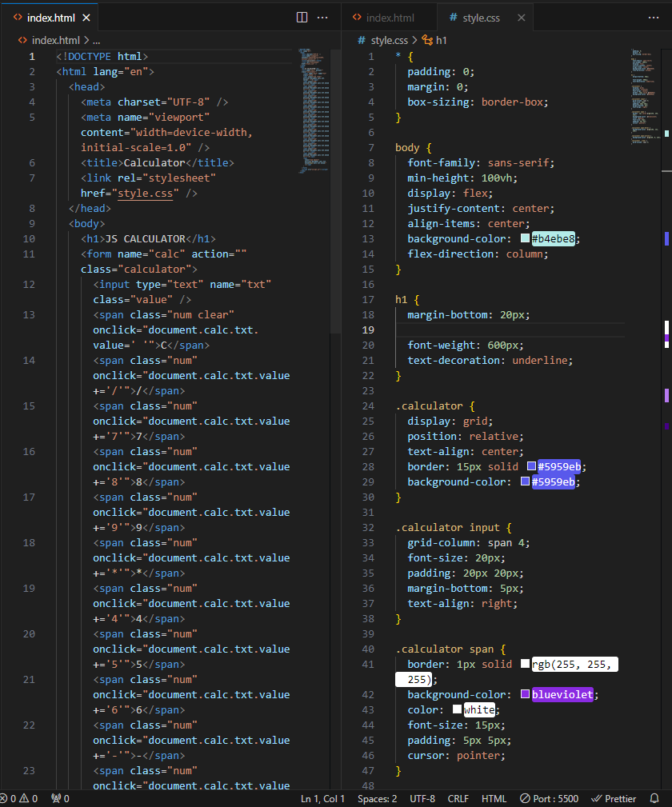Viewport: 672px width, 807px height.
Task: Click style.css breadcrumb in right editor
Action: tap(390, 40)
